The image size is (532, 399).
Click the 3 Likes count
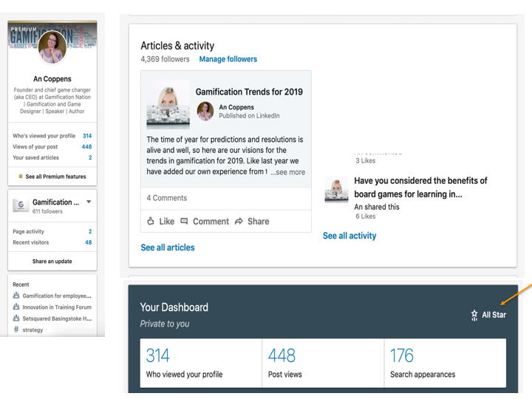point(366,160)
